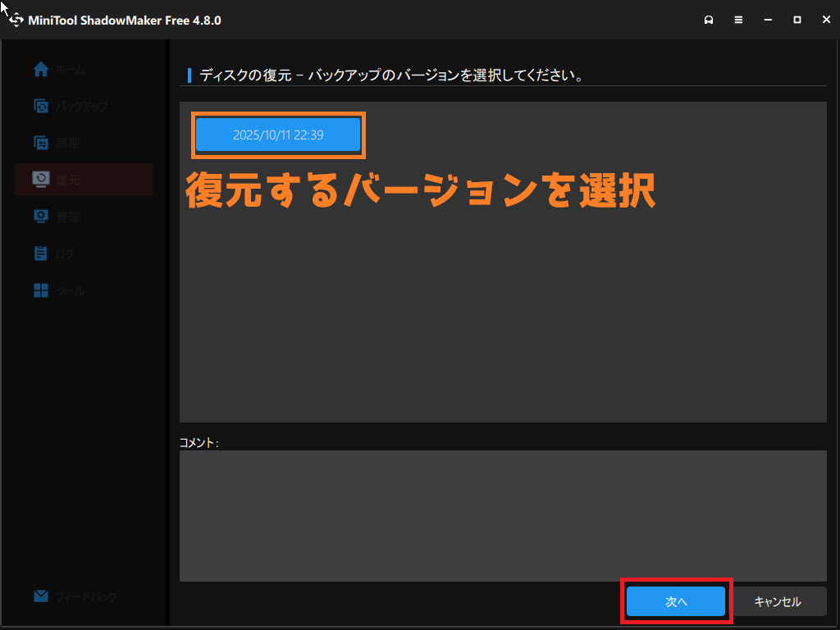Click the Restore (復元) monitor icon
The image size is (840, 630).
coord(41,180)
